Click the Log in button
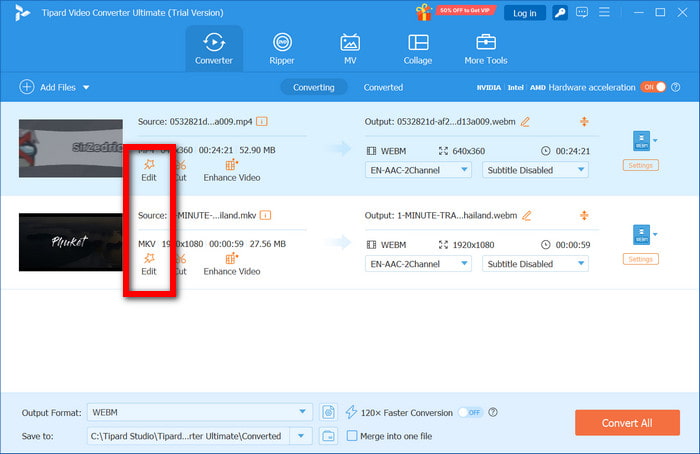 click(524, 13)
